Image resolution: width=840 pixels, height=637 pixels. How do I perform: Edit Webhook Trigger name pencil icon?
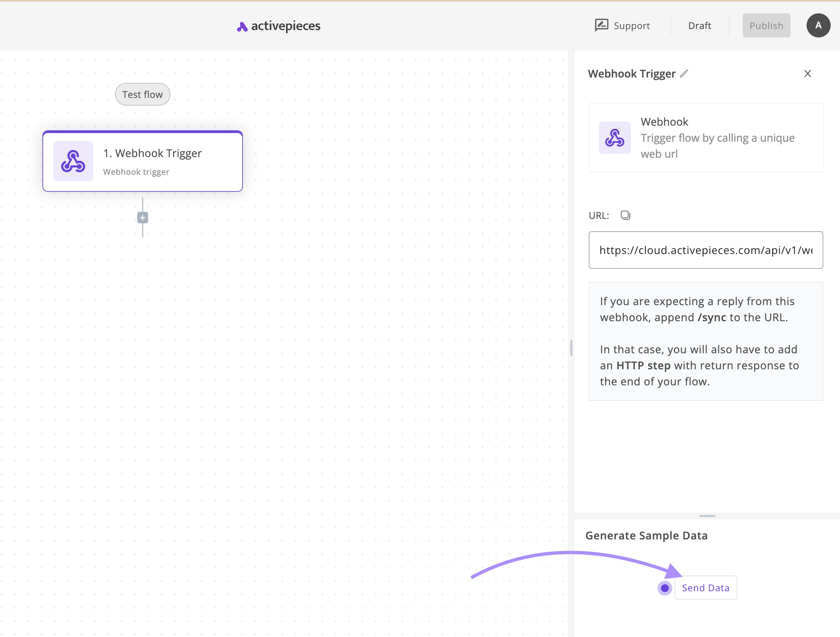(684, 74)
